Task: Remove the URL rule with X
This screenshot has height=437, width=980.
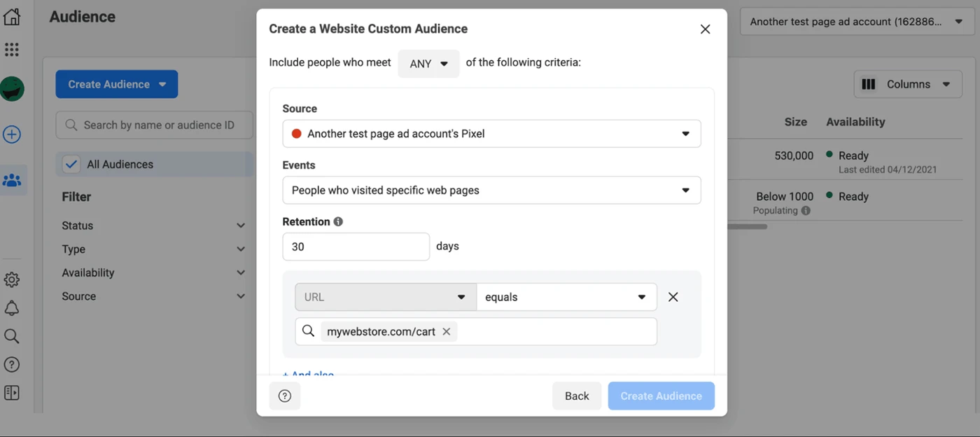Action: tap(673, 297)
